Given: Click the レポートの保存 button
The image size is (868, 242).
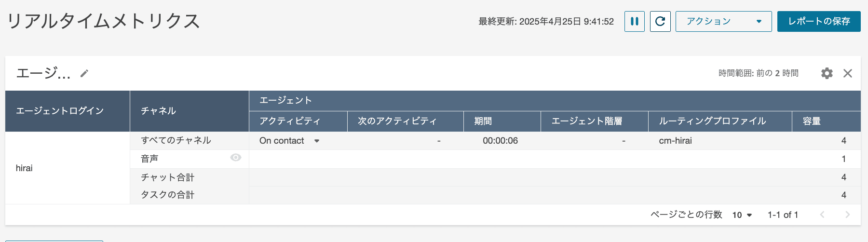Looking at the screenshot, I should tap(819, 22).
